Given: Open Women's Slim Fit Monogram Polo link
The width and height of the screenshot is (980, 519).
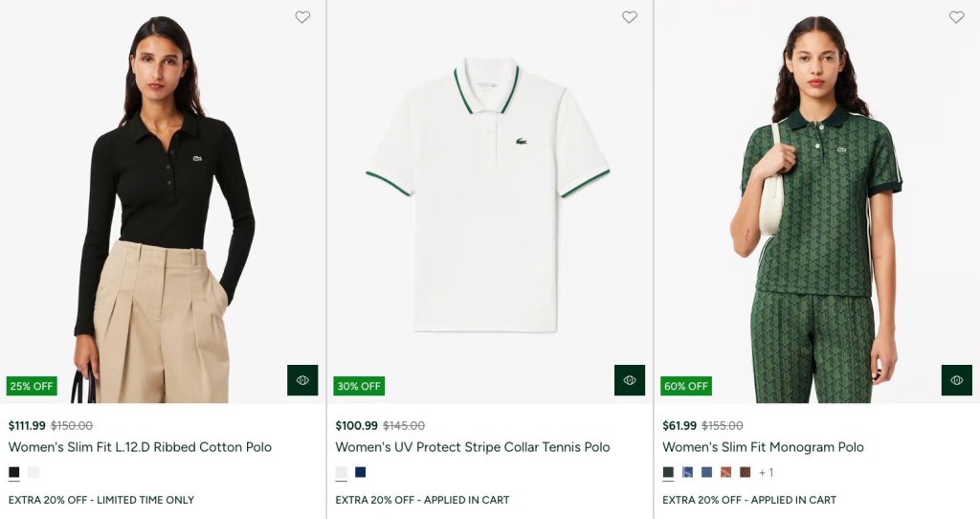Looking at the screenshot, I should [x=763, y=447].
